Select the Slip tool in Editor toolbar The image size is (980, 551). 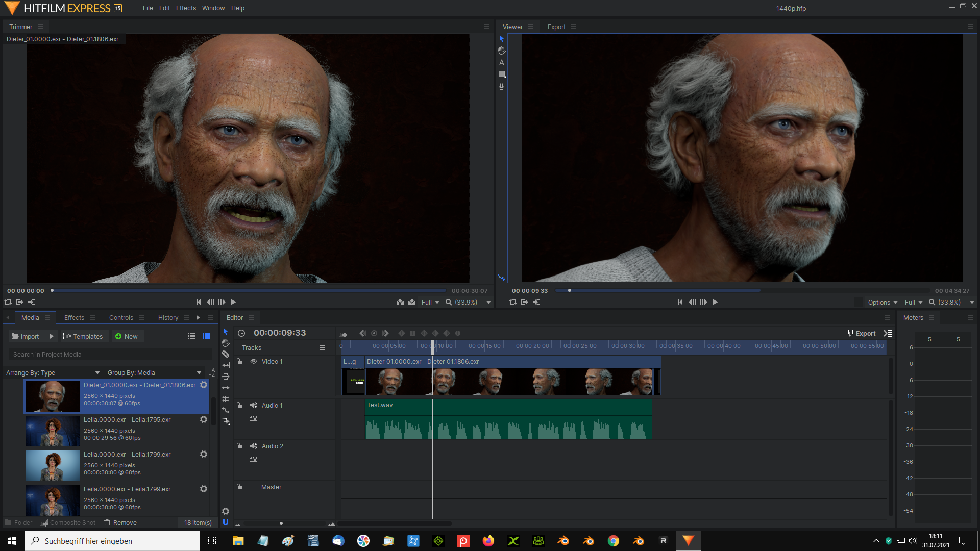coord(226,365)
